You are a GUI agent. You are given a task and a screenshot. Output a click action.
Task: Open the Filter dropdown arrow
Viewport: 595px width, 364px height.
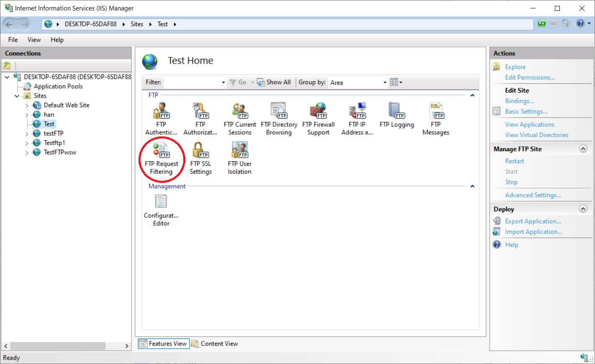tap(223, 82)
